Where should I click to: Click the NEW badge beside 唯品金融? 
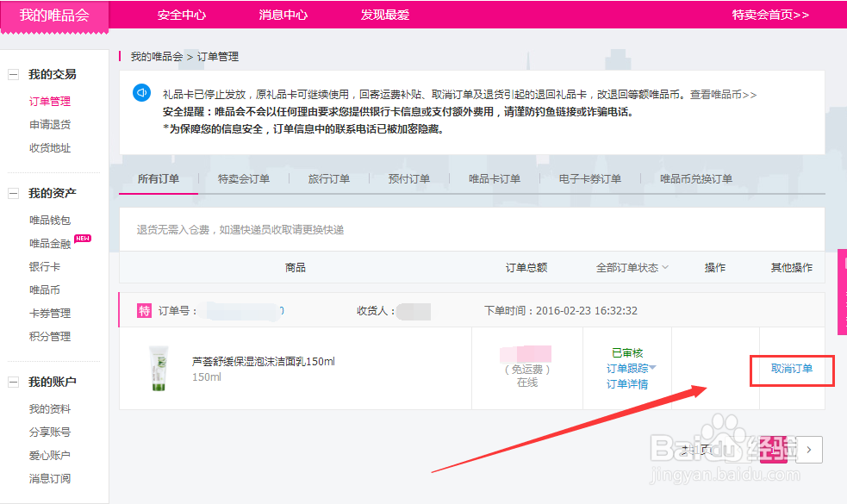83,239
